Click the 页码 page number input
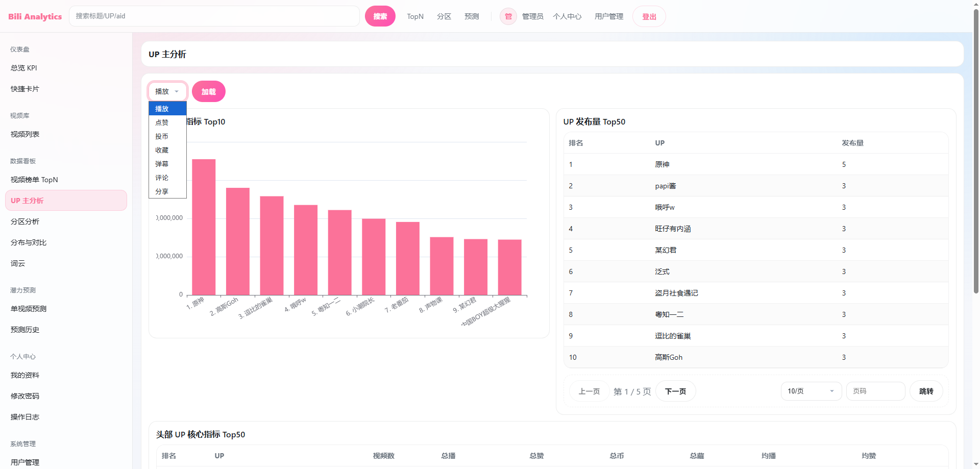The width and height of the screenshot is (980, 469). pos(875,391)
